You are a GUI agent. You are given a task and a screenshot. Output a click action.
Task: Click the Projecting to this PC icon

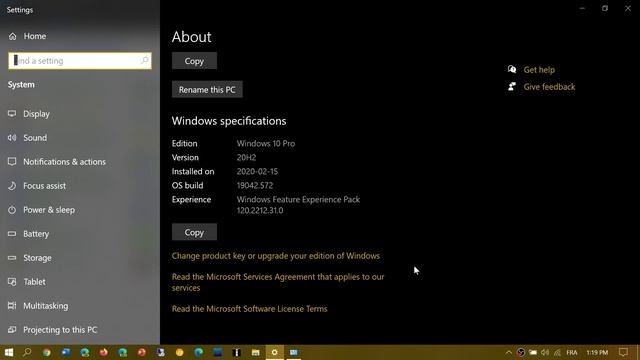pos(12,330)
